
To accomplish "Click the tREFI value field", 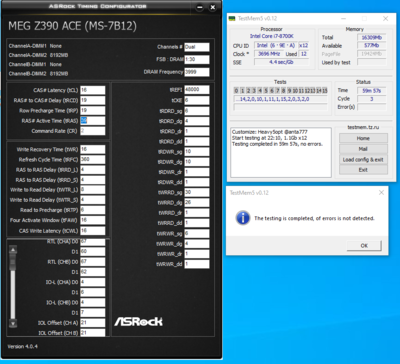I will [x=197, y=90].
